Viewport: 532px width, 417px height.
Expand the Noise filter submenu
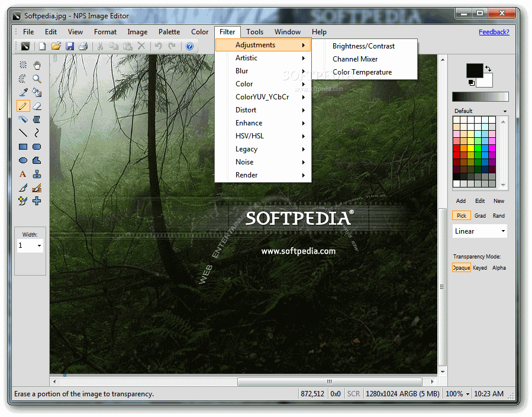pyautogui.click(x=263, y=162)
